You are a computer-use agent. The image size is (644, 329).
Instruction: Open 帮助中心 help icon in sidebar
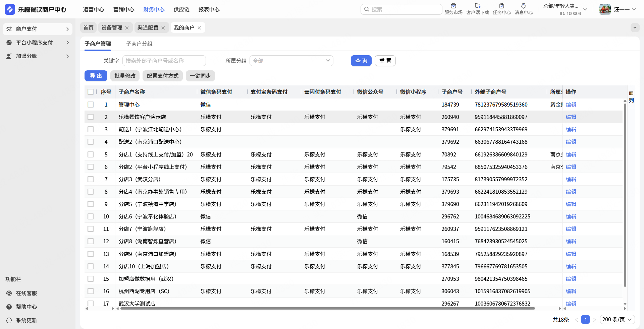pyautogui.click(x=9, y=307)
